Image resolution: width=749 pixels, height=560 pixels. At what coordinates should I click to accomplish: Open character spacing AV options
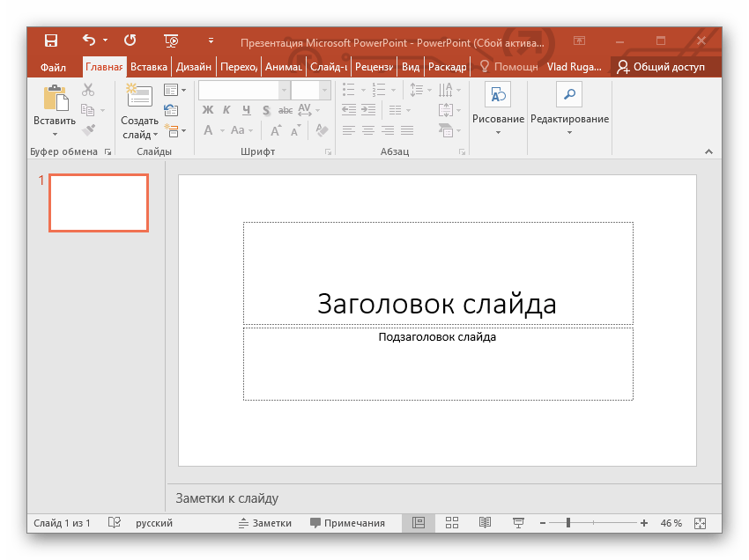[308, 110]
